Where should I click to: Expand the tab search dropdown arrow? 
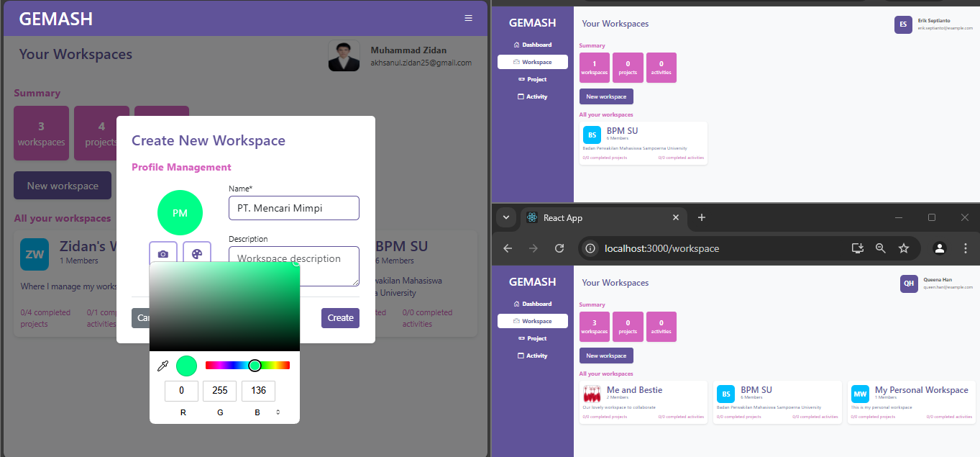[x=505, y=217]
